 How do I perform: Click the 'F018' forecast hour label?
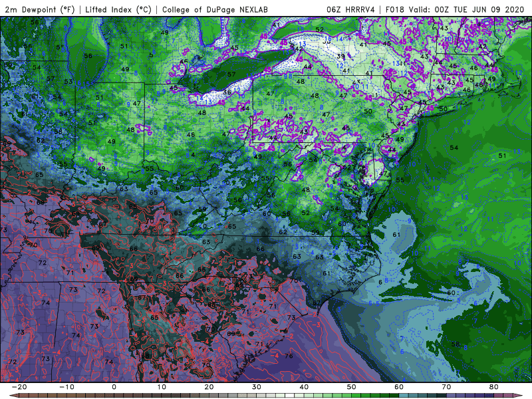coord(394,10)
